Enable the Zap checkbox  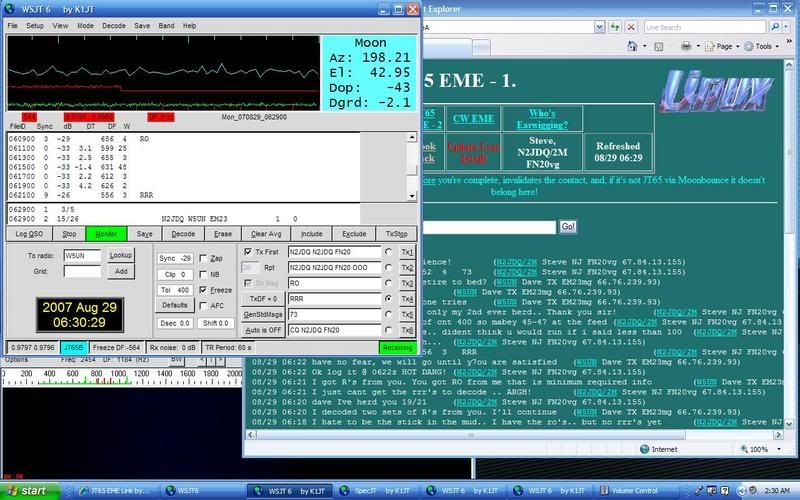click(203, 258)
